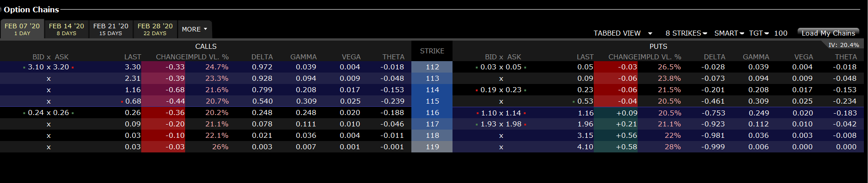This screenshot has height=183, width=868.
Task: Change the 8 STRIKES count dropdown
Action: pos(686,33)
